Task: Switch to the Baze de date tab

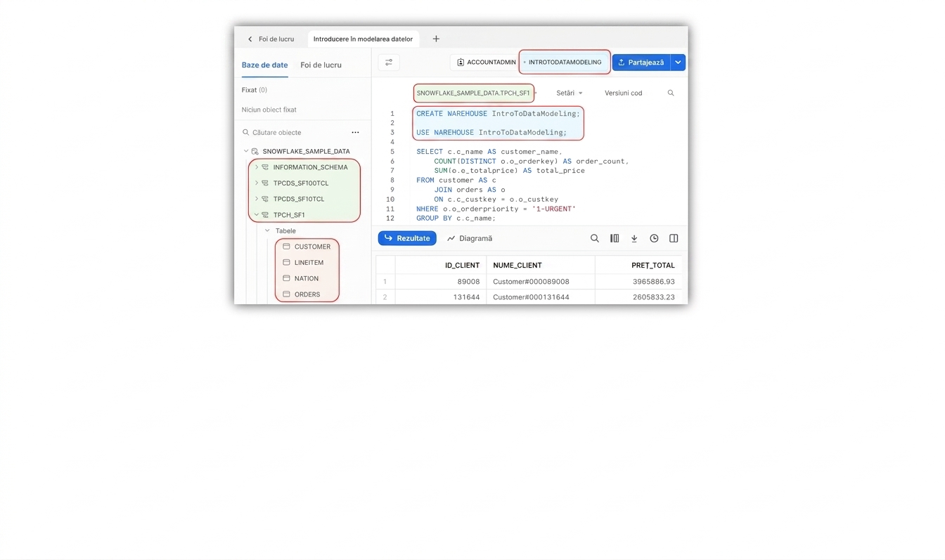Action: click(x=264, y=65)
